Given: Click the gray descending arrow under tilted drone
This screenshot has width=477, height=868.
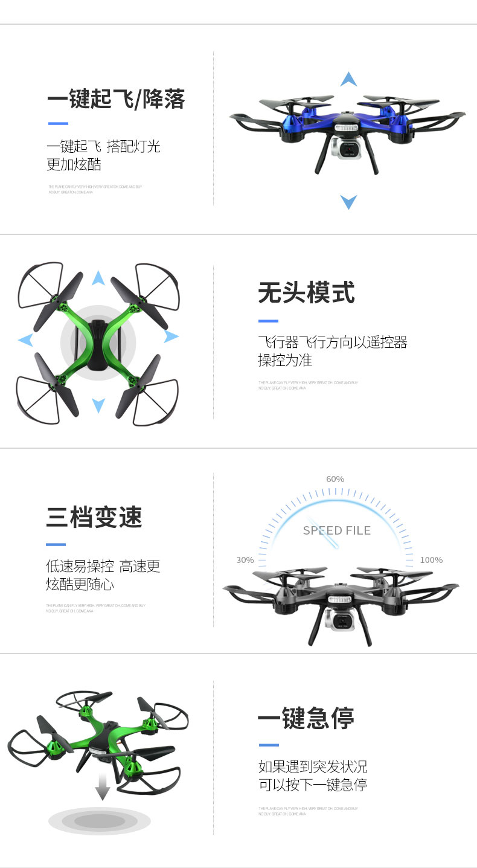Looking at the screenshot, I should pos(103,785).
